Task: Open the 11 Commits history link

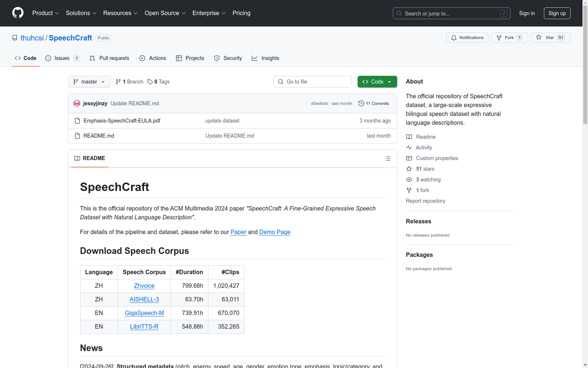Action: point(374,103)
